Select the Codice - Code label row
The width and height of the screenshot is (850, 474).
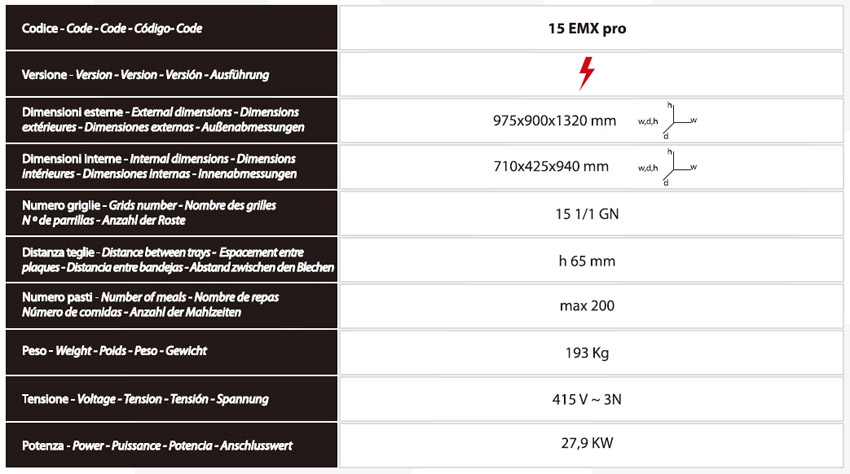click(x=170, y=29)
